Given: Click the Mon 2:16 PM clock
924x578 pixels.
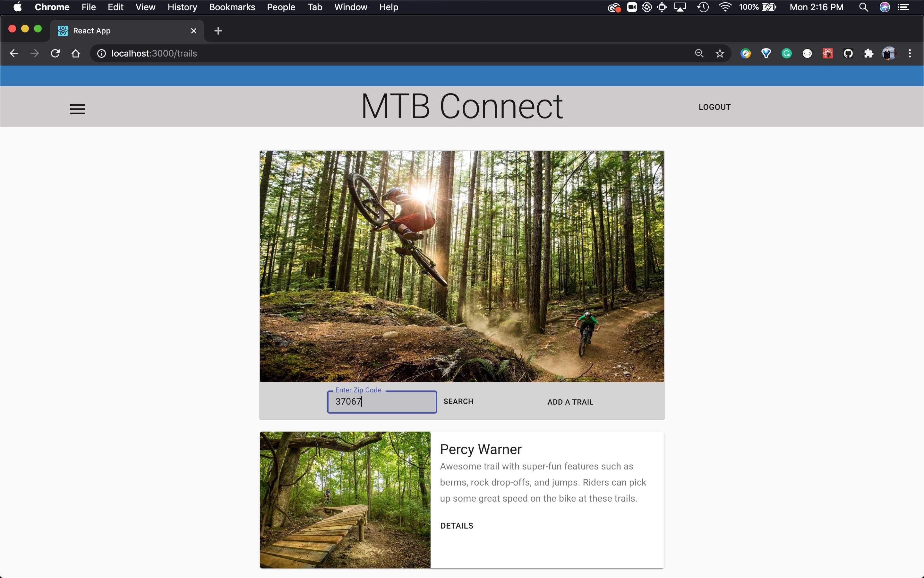Looking at the screenshot, I should 816,7.
